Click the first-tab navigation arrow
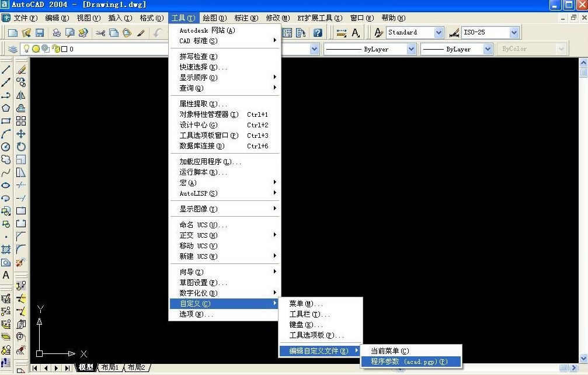The height and width of the screenshot is (375, 588). tap(35, 368)
